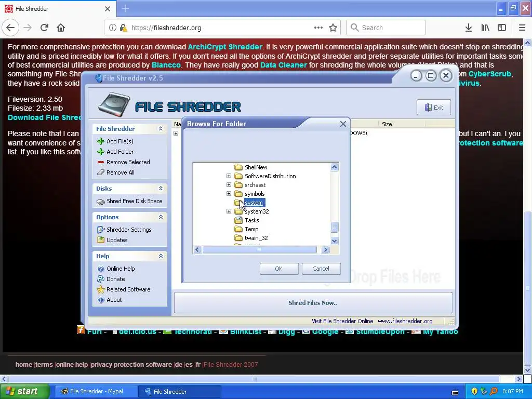This screenshot has height=399, width=532.
Task: Click the Firefox Search box
Action: coord(386,28)
